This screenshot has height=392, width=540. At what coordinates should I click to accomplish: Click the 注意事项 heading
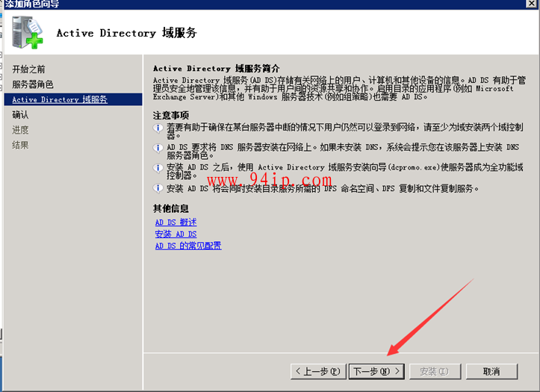(x=171, y=115)
